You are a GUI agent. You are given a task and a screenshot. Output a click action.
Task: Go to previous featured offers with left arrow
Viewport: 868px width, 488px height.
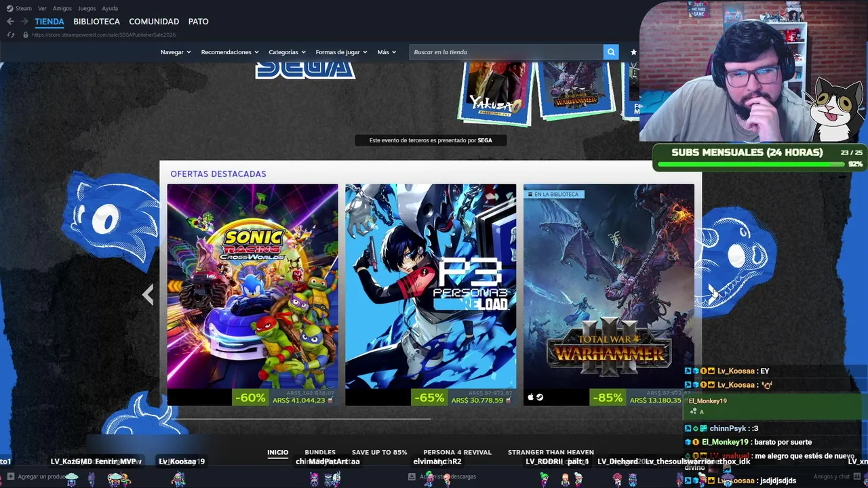(148, 294)
